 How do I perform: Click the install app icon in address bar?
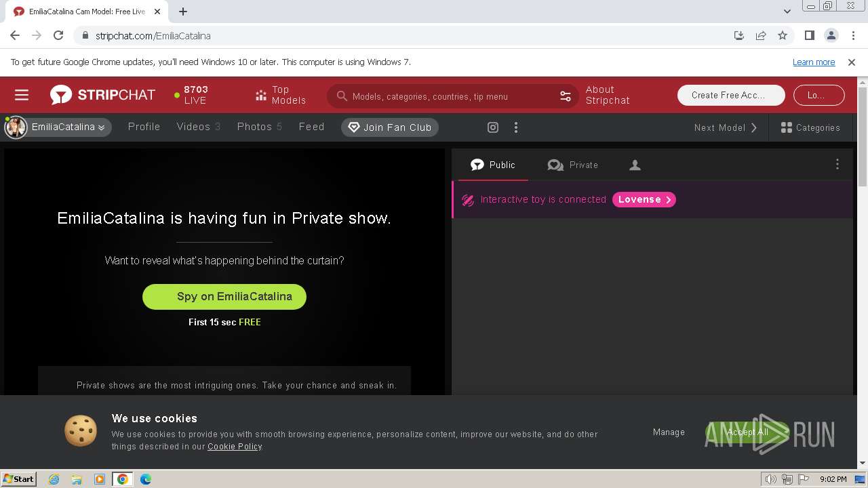pos(739,35)
